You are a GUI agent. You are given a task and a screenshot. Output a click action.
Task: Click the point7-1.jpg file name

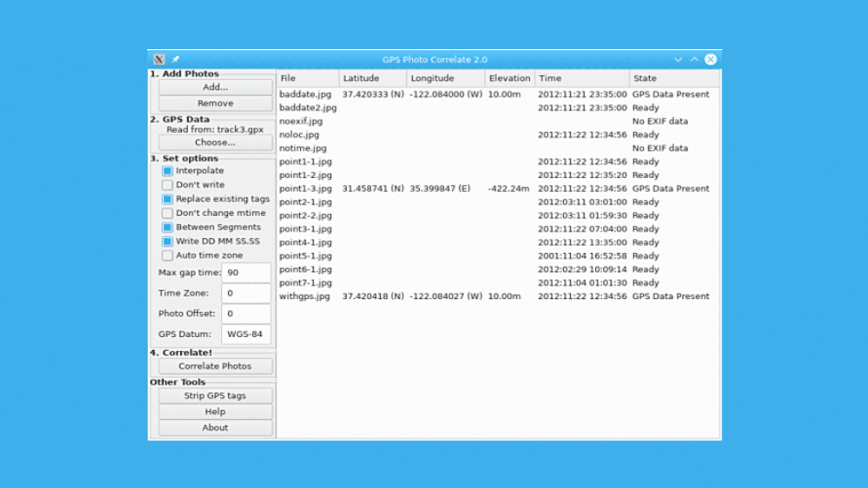(x=306, y=283)
